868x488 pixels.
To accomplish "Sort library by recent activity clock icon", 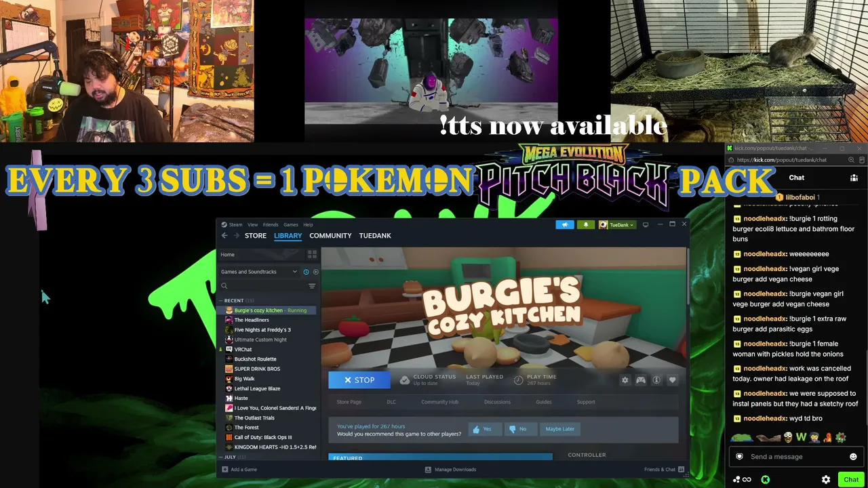I will tap(306, 272).
